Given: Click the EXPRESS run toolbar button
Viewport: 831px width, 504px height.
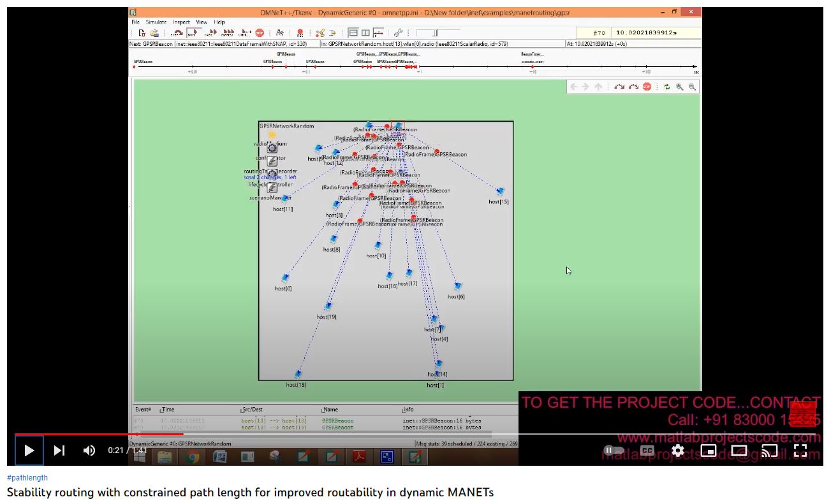Looking at the screenshot, I should click(x=228, y=33).
